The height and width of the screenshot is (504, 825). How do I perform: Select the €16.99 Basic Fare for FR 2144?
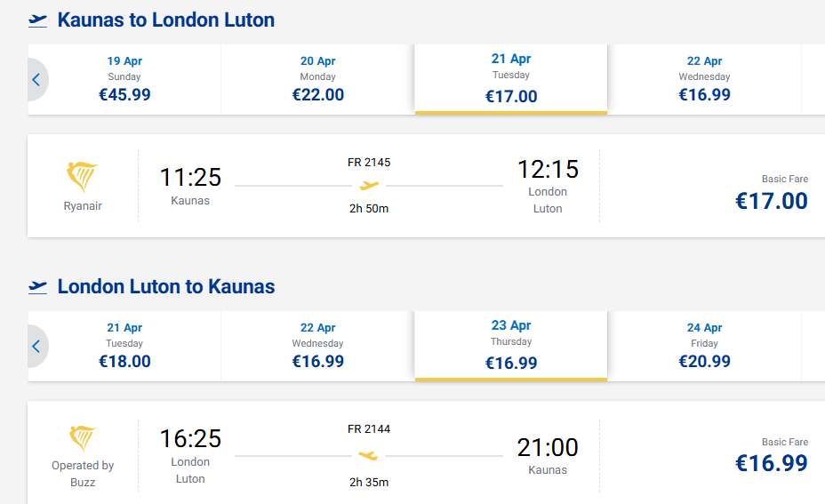tap(771, 462)
